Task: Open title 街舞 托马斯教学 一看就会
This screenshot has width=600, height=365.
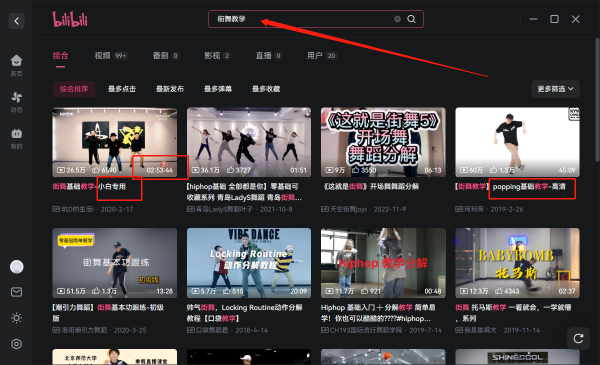Action: 513,313
